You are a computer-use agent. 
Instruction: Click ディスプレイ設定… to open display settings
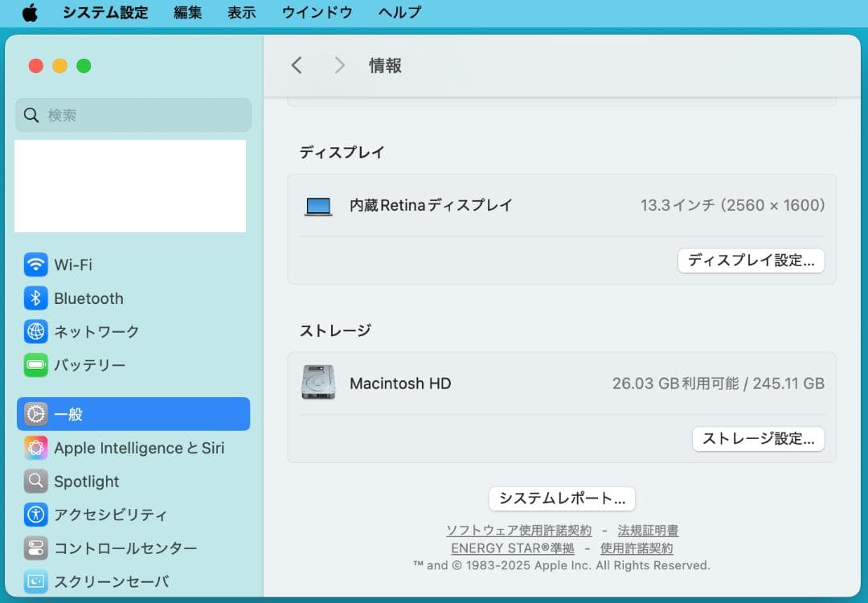[x=751, y=260]
